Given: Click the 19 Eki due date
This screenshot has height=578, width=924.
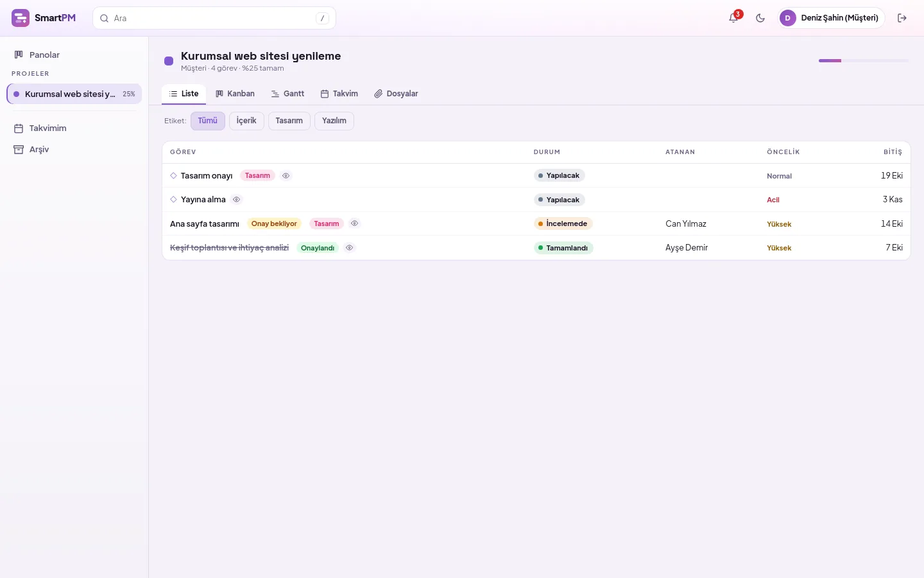Looking at the screenshot, I should pyautogui.click(x=892, y=175).
